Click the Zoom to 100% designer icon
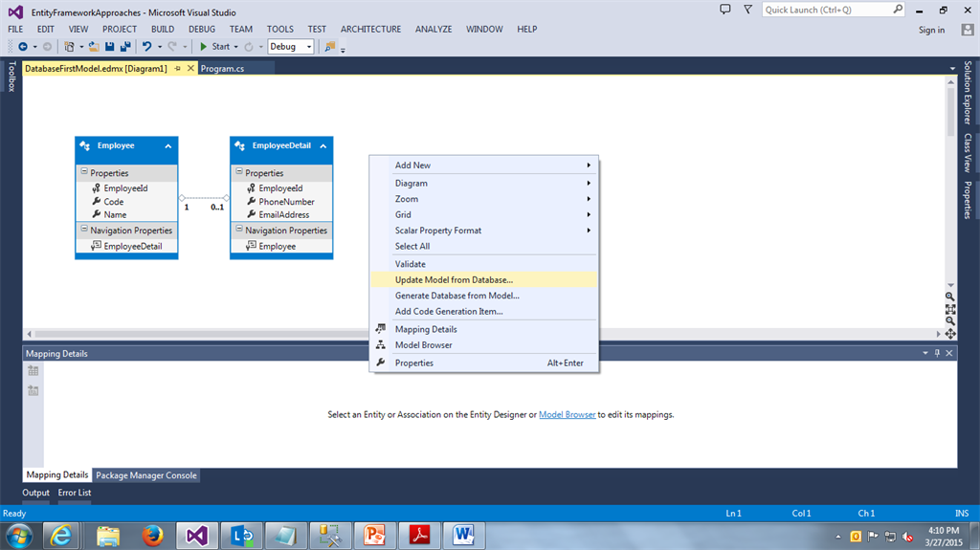The height and width of the screenshot is (550, 980). pos(950,309)
